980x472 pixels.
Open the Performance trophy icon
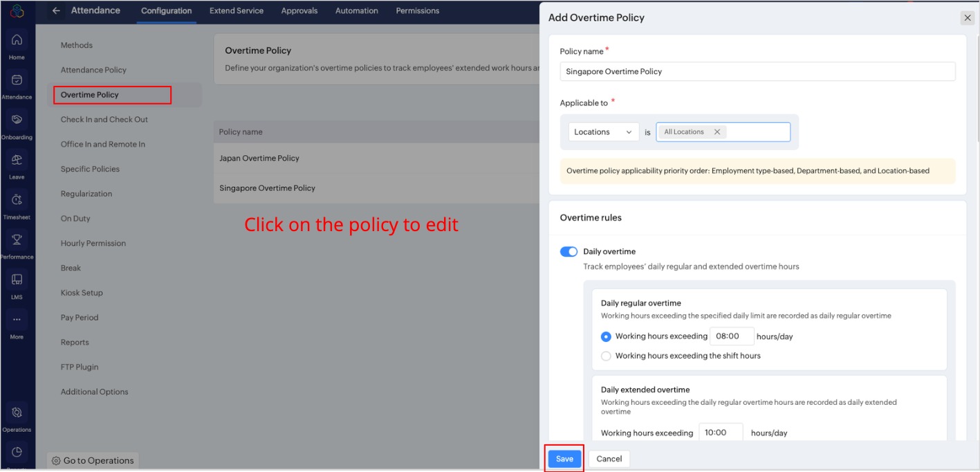pos(17,239)
